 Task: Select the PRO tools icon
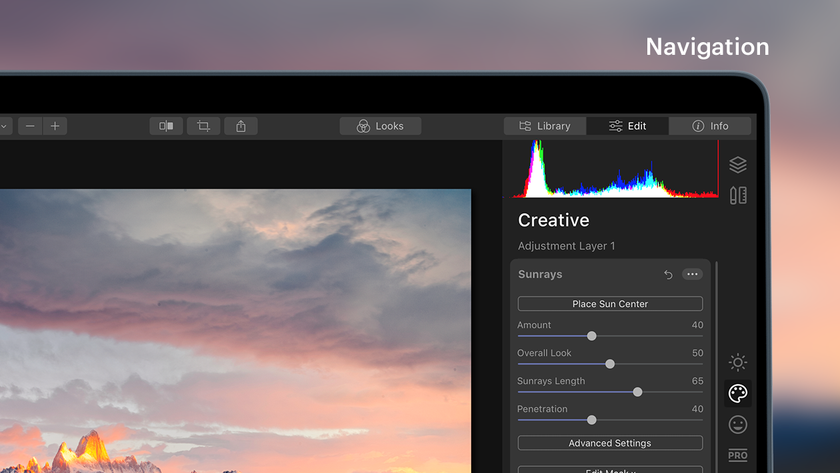click(738, 455)
